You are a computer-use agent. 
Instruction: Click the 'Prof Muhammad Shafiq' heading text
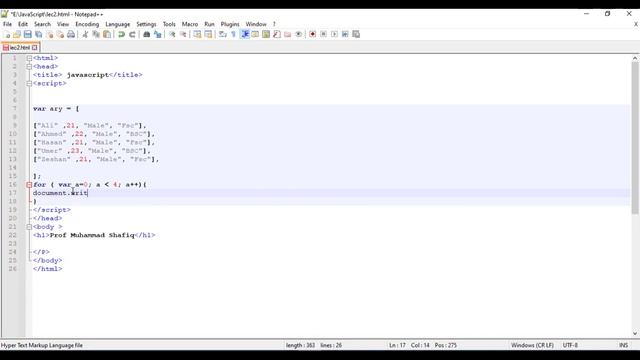tap(92, 235)
